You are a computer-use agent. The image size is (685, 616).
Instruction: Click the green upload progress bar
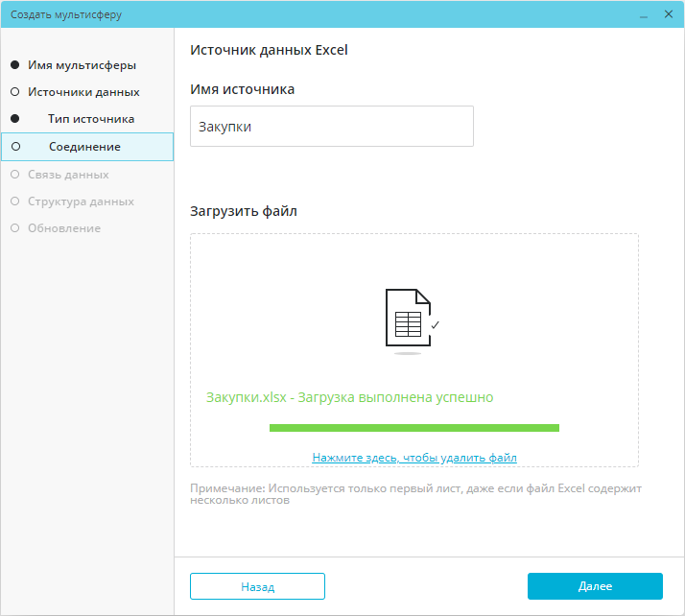click(x=414, y=428)
